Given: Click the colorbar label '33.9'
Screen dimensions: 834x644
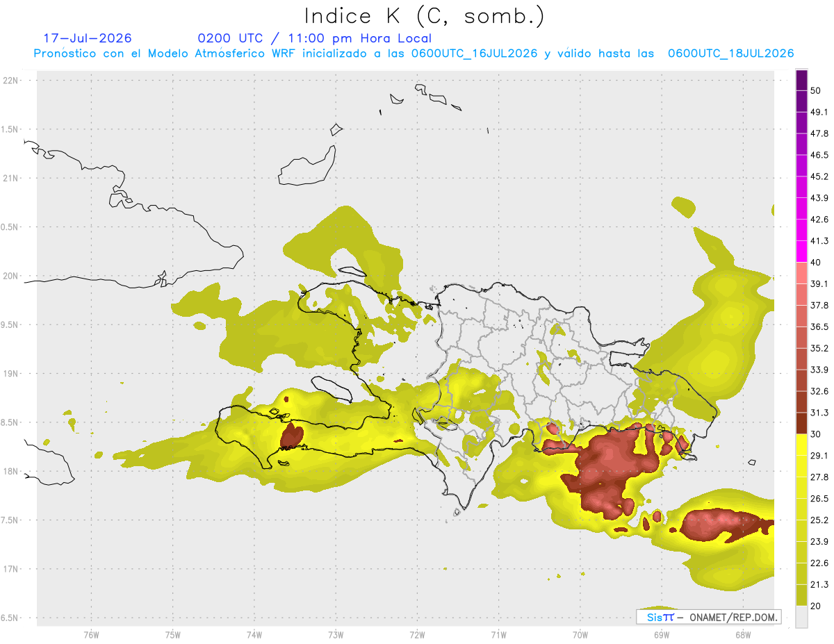Looking at the screenshot, I should coord(819,370).
